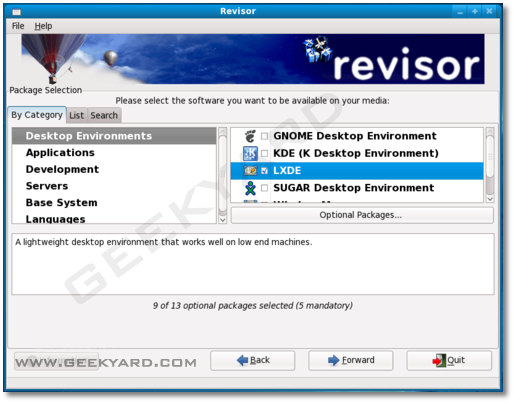This screenshot has height=403, width=514.
Task: Select the Applications category
Action: [x=114, y=153]
